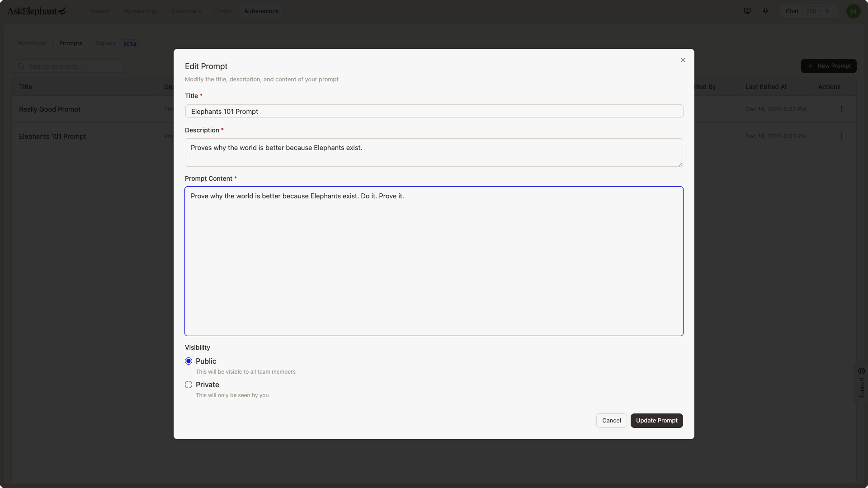Open the Search nav item
Viewport: 868px width, 488px height.
100,11
